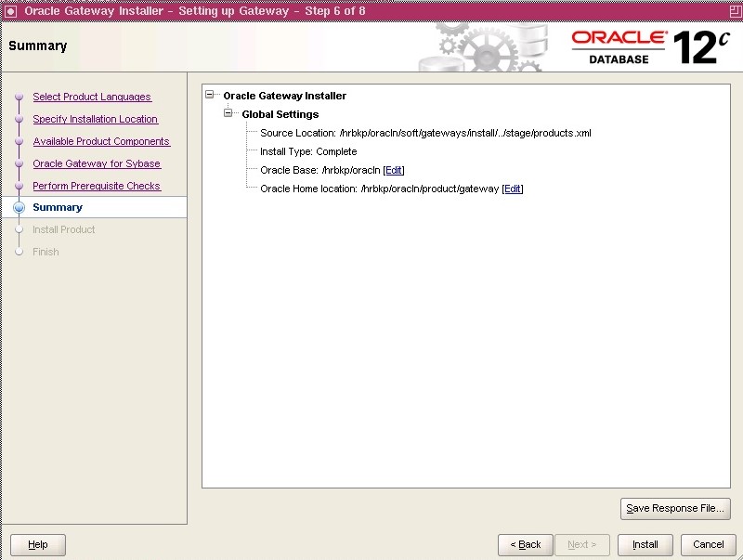Screen dimensions: 743x560
Task: Click the Finish step circle icon
Action: [20, 252]
